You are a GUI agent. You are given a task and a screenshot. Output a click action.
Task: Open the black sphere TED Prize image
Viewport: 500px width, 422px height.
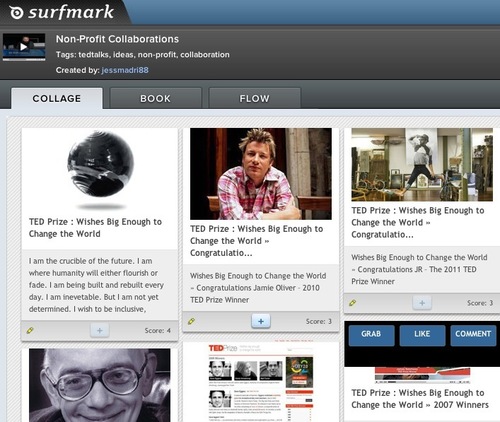100,170
